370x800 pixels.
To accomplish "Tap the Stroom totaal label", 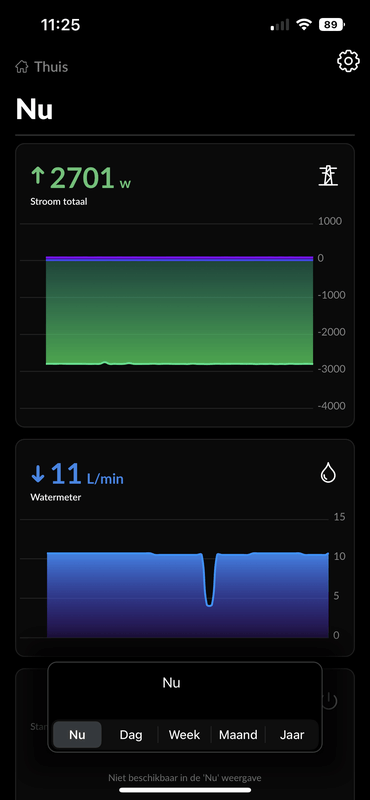I will click(59, 202).
